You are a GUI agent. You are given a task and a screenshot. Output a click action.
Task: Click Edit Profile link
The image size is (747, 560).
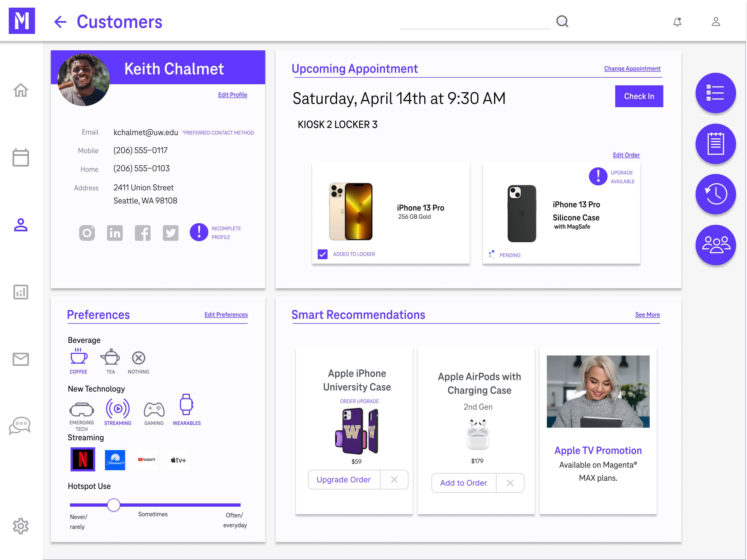click(x=232, y=95)
